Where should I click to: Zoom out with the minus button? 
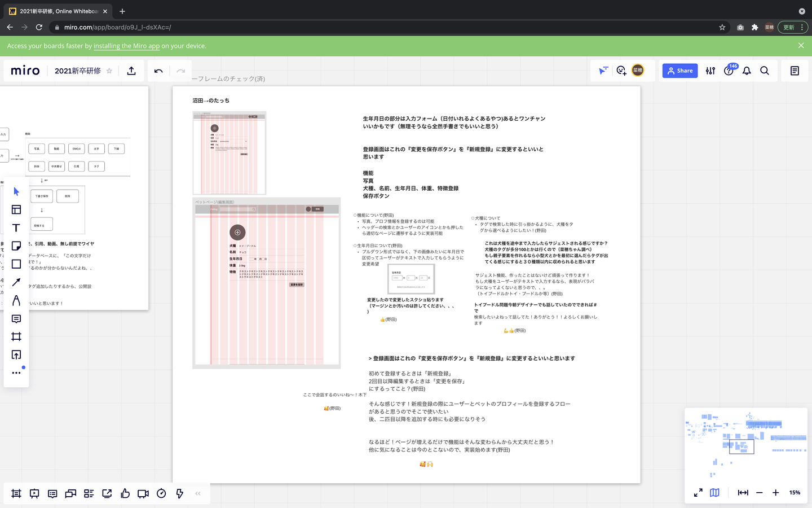pos(760,493)
